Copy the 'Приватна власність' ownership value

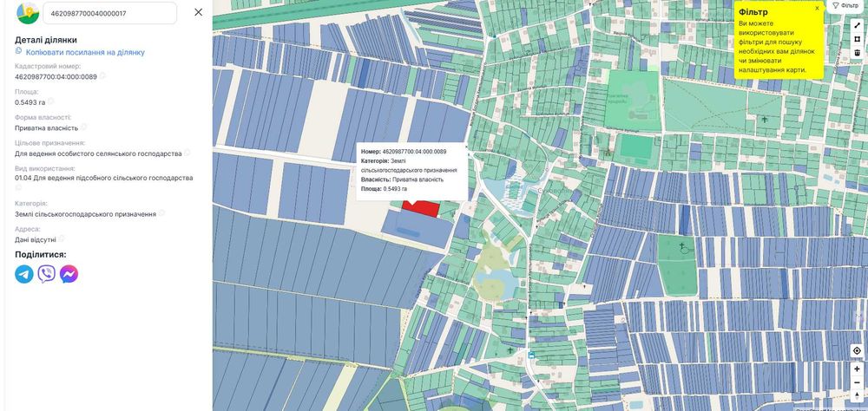click(x=83, y=127)
